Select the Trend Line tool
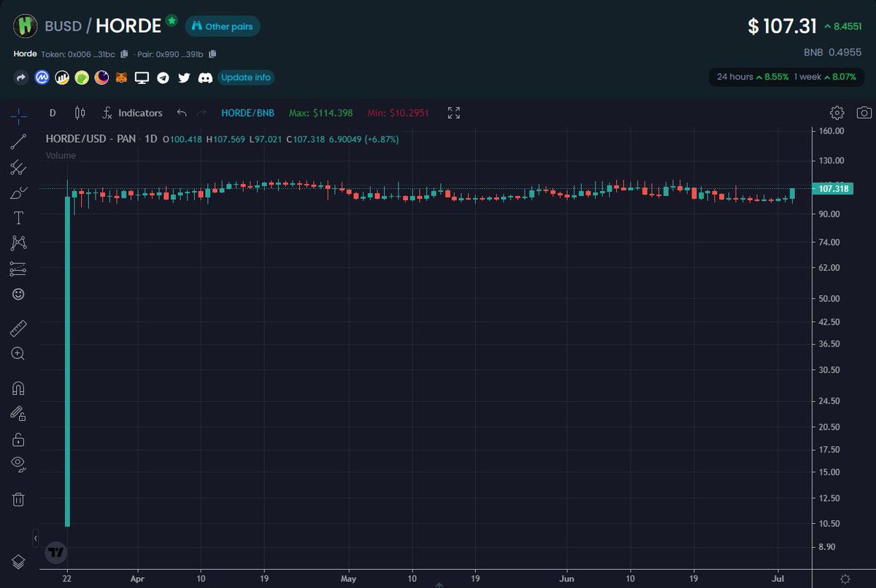The height and width of the screenshot is (588, 876). point(18,142)
